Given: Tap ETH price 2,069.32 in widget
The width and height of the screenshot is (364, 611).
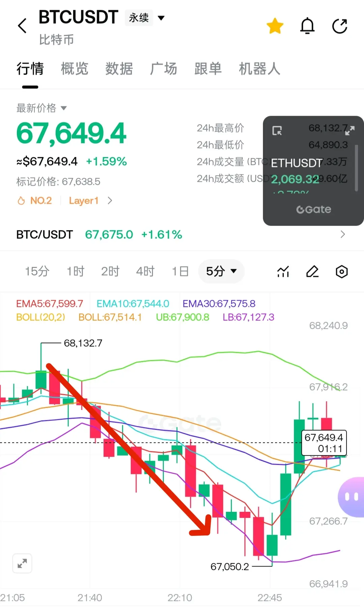Looking at the screenshot, I should (295, 179).
